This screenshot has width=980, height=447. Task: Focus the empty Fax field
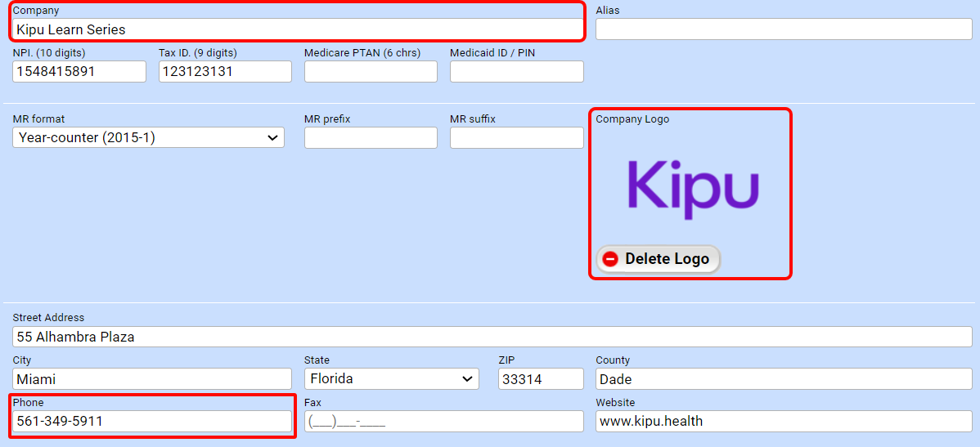coord(443,422)
